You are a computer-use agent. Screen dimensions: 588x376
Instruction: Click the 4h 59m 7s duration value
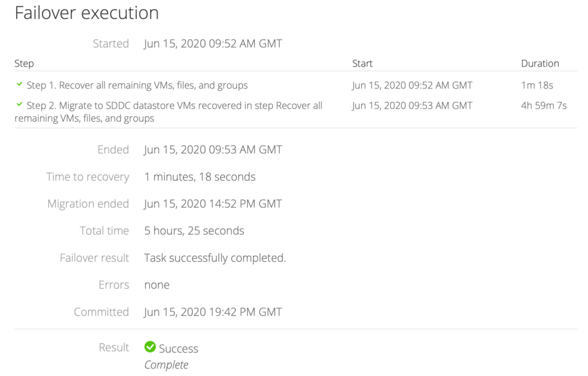coord(544,106)
